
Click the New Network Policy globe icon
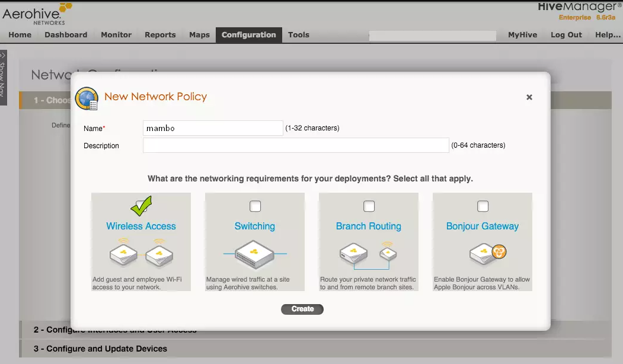pos(87,98)
